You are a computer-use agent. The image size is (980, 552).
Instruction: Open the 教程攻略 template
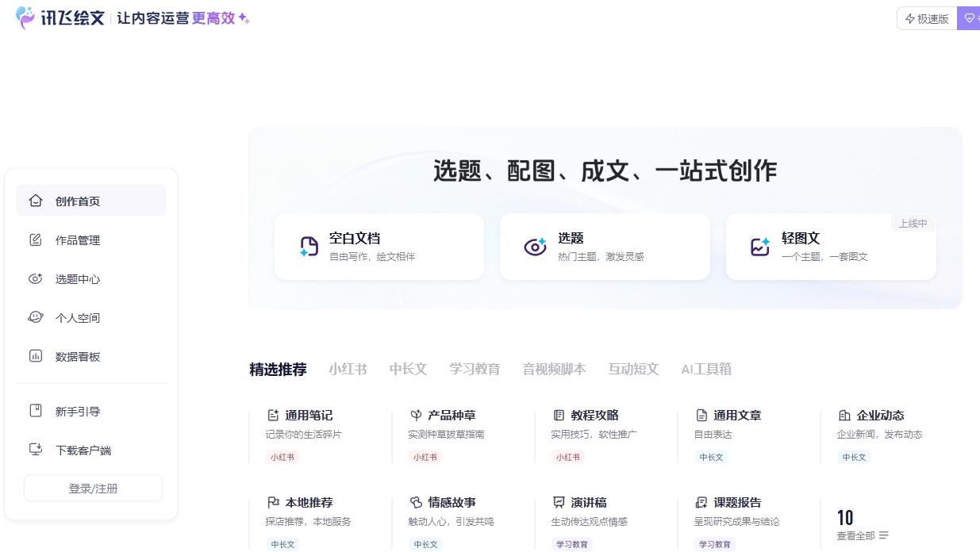click(x=558, y=414)
